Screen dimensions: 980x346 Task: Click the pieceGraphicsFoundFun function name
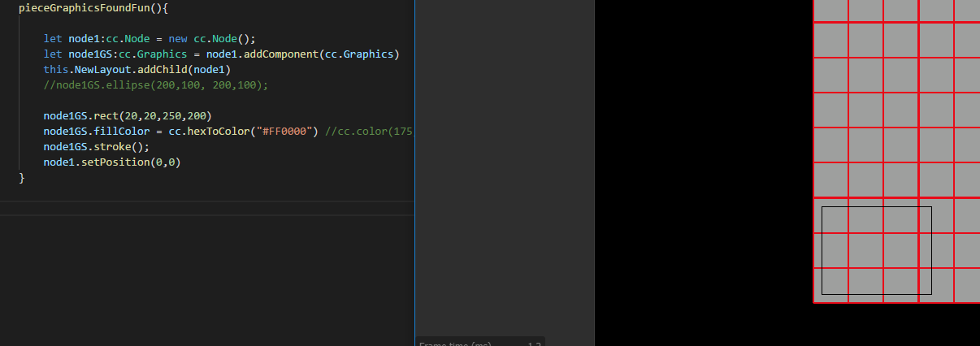click(85, 7)
